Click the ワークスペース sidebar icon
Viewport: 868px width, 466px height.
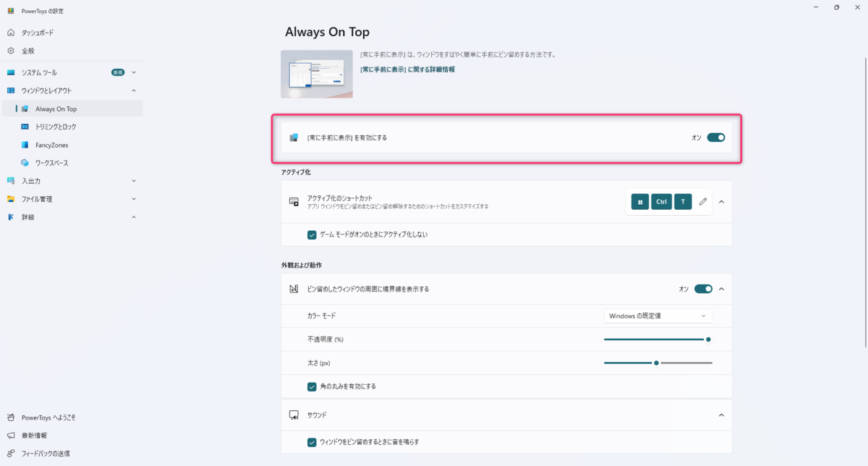[25, 163]
